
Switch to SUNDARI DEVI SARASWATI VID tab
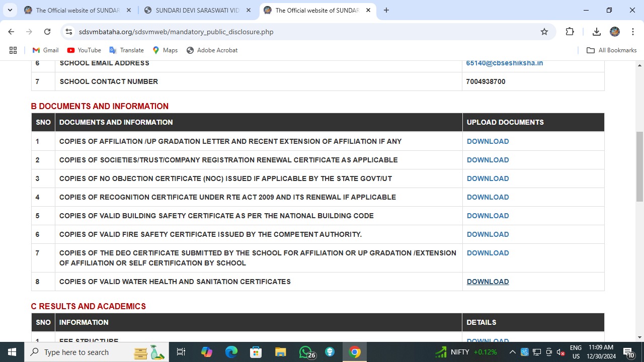point(197,10)
